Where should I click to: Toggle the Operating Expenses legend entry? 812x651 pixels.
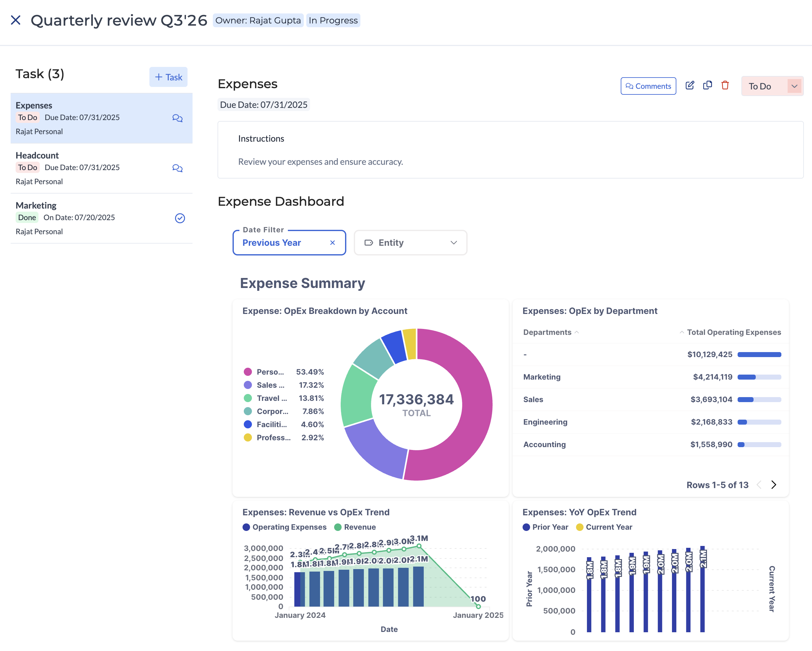point(285,527)
